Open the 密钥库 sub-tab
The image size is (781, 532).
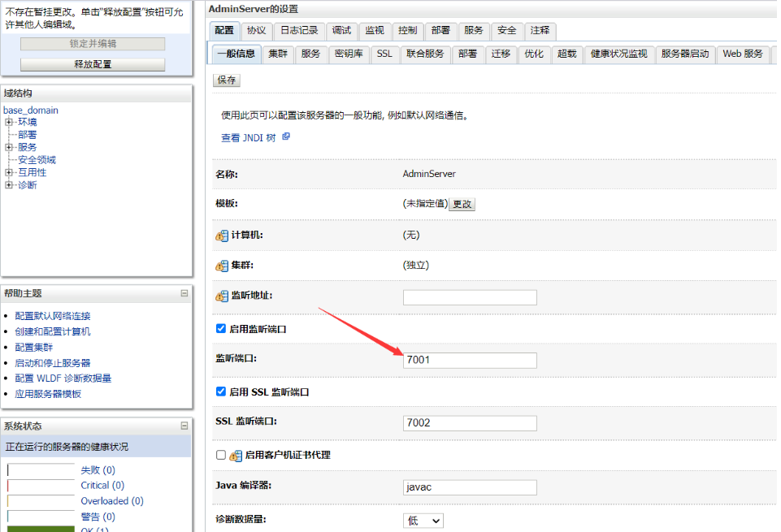pos(348,54)
